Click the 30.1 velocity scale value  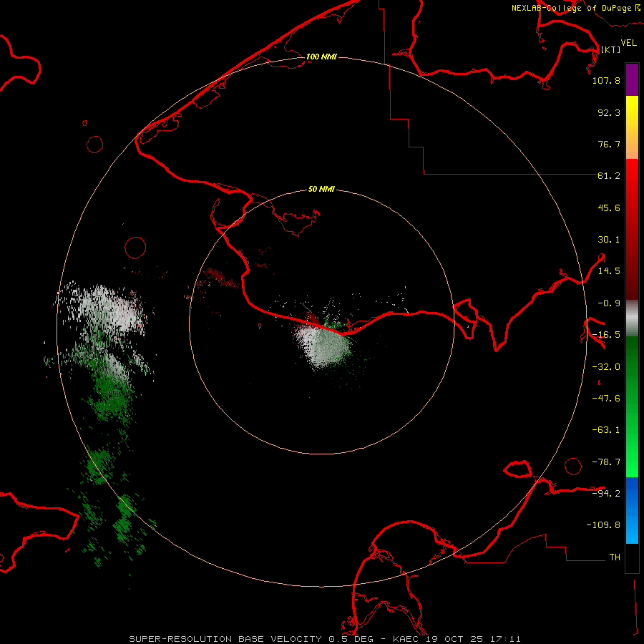tap(609, 240)
